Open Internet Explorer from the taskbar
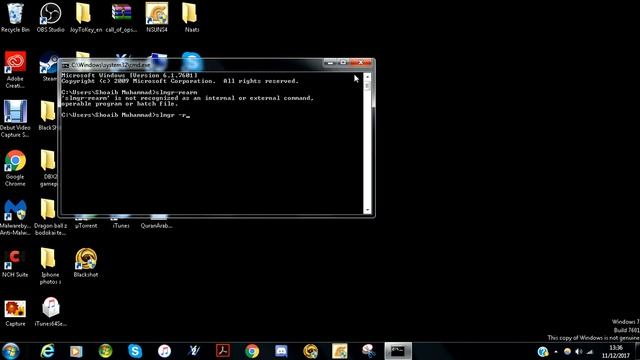The height and width of the screenshot is (360, 640). pos(47,351)
